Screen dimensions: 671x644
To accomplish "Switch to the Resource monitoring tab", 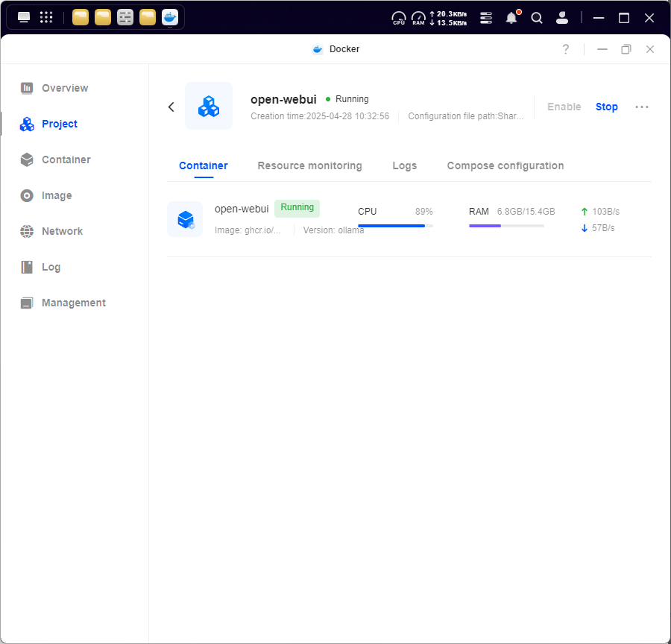I will coord(309,165).
